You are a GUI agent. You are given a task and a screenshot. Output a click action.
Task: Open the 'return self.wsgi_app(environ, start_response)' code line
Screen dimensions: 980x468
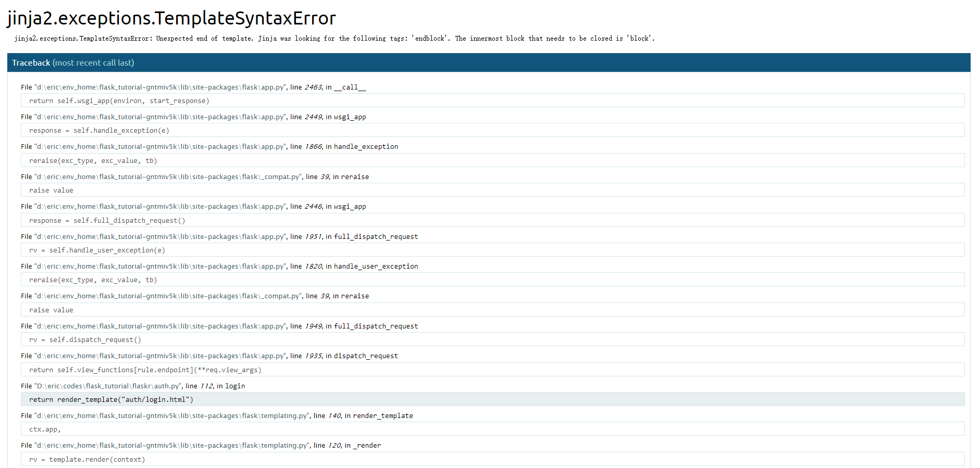pyautogui.click(x=492, y=100)
